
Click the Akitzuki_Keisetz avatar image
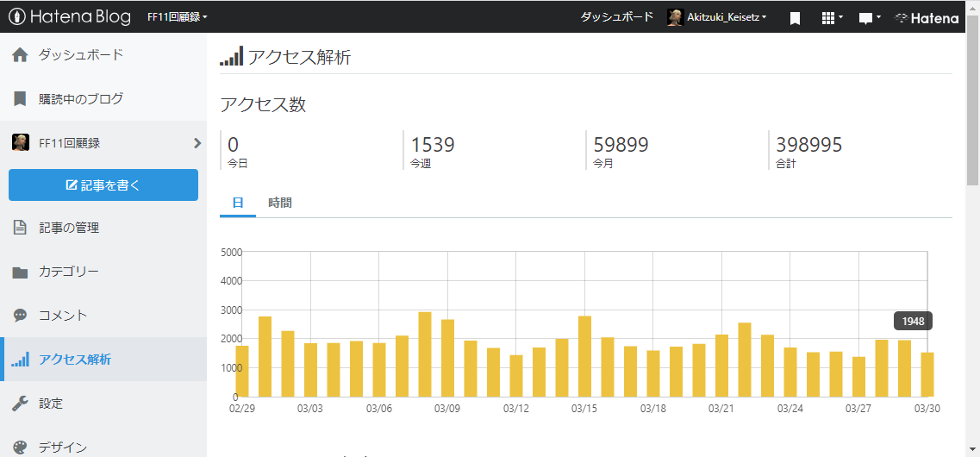pyautogui.click(x=675, y=17)
